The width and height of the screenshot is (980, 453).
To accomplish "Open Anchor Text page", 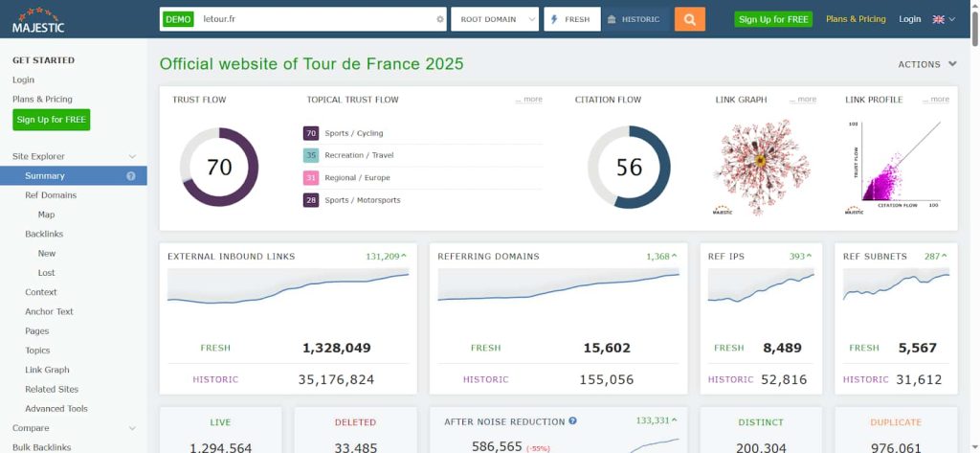I will [49, 311].
